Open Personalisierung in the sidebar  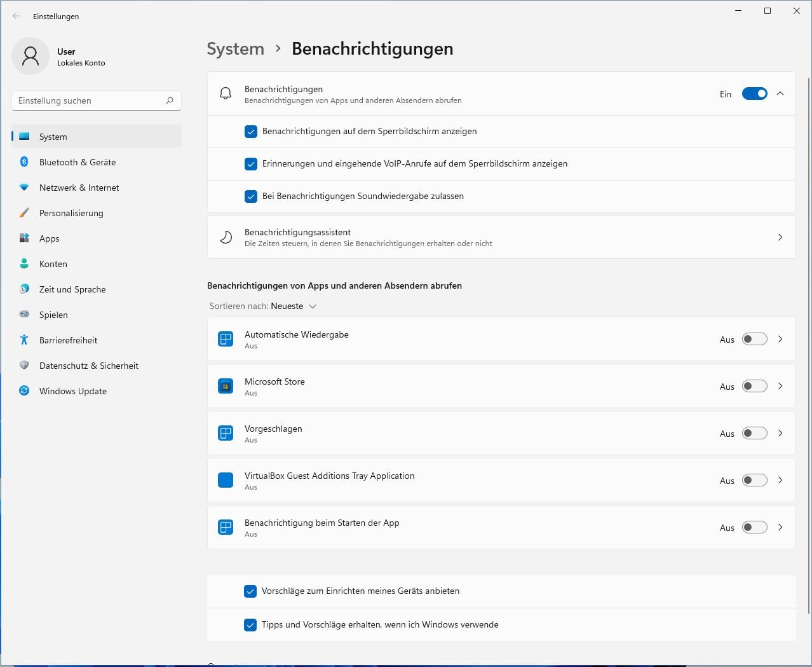[71, 213]
